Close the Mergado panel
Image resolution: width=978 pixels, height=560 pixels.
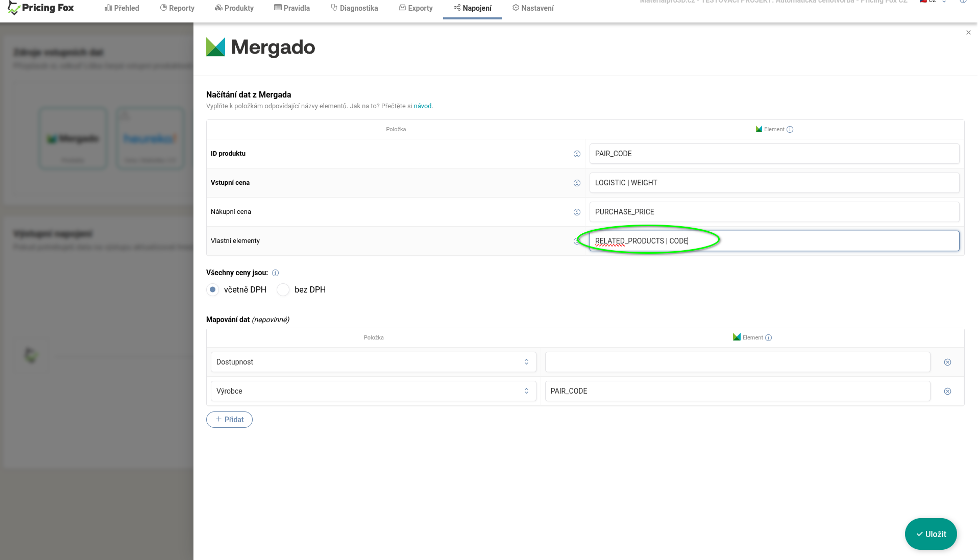[968, 33]
